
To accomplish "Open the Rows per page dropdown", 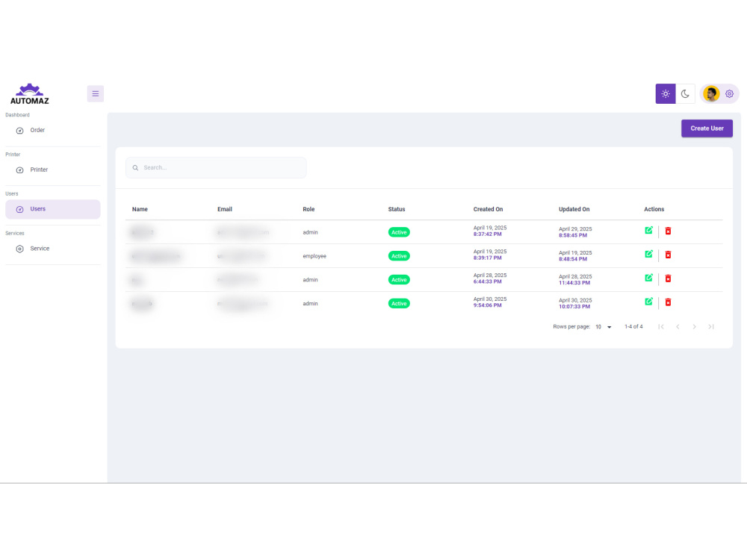I will [603, 327].
